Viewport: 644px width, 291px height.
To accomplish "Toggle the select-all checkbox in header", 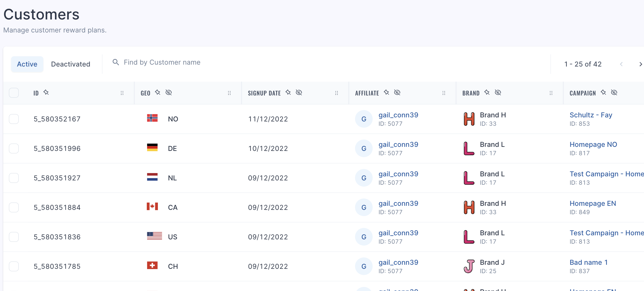I will [x=14, y=93].
